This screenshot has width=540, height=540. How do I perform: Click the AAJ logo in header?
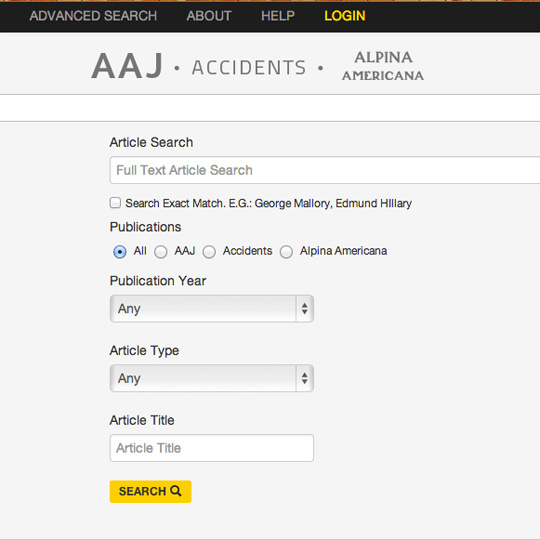click(x=127, y=66)
